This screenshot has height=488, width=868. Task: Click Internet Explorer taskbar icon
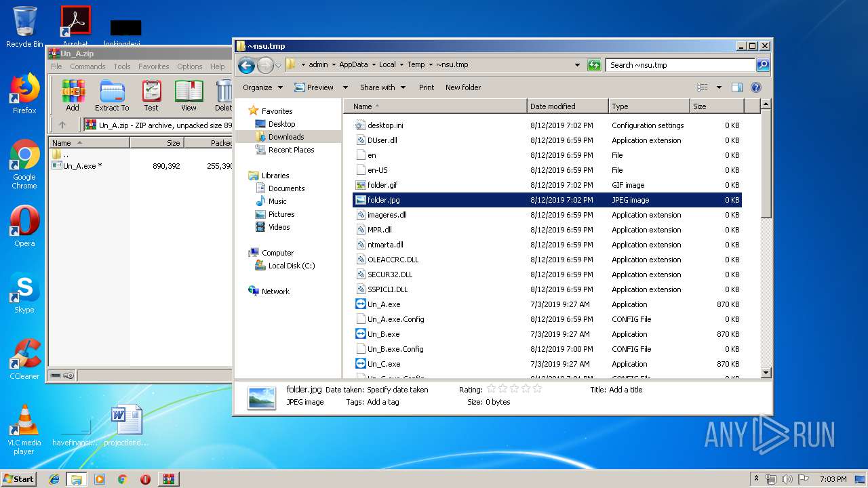click(54, 479)
